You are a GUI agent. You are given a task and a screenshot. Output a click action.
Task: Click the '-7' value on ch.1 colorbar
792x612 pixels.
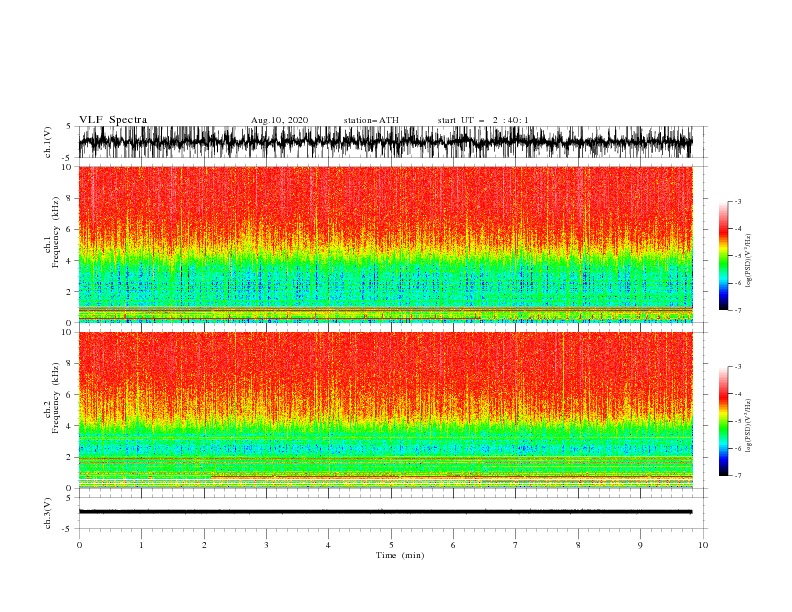[x=737, y=310]
